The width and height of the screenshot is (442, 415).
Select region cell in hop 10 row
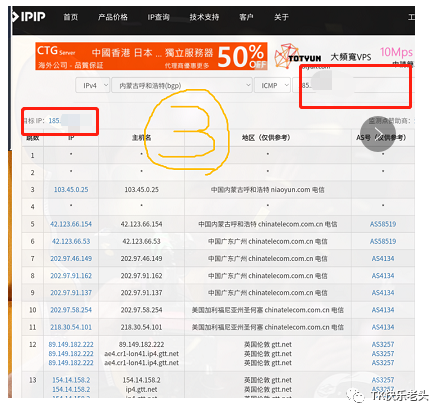coord(268,310)
